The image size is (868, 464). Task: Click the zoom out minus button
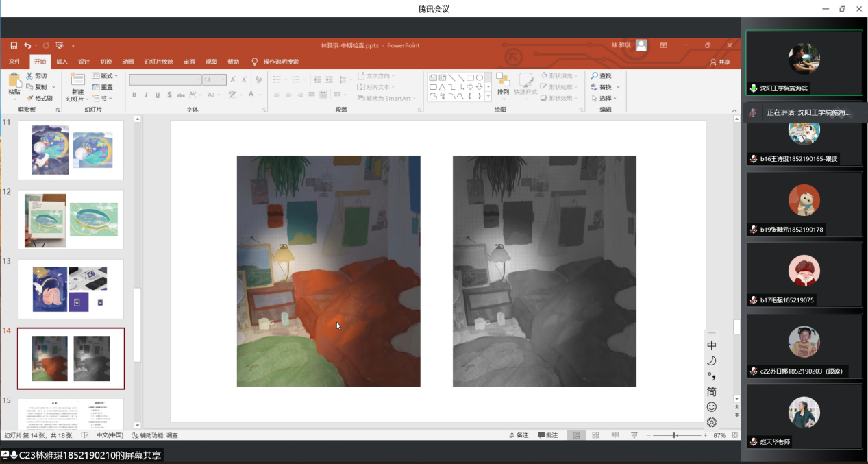[x=647, y=435]
